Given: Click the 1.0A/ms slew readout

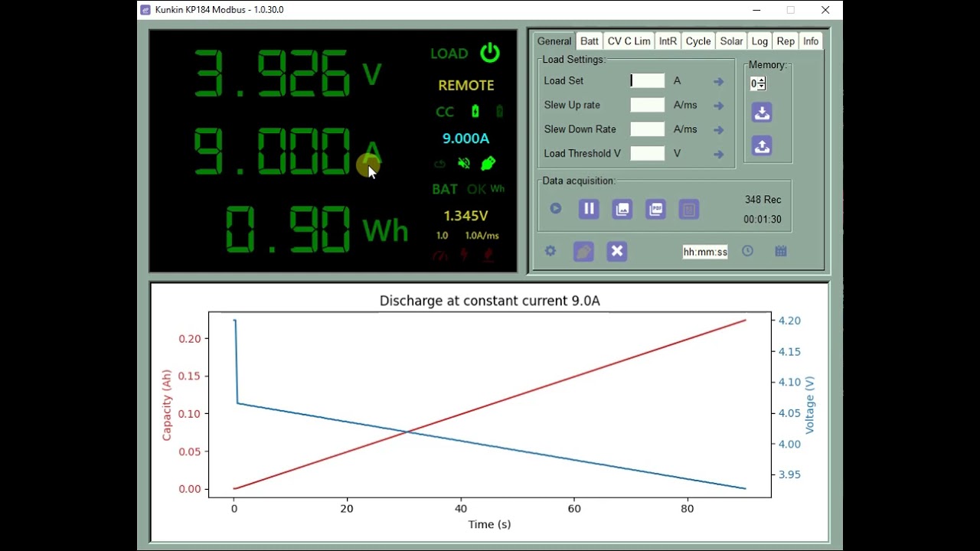Looking at the screenshot, I should (482, 236).
